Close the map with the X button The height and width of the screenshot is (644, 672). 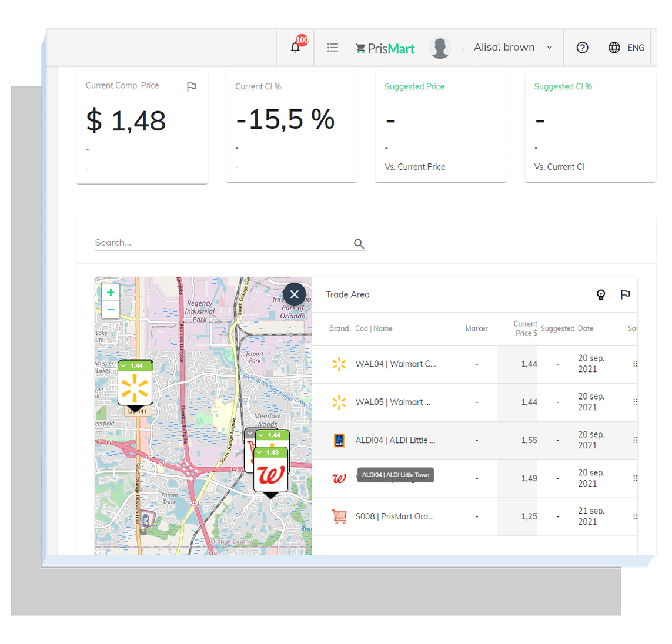tap(295, 294)
